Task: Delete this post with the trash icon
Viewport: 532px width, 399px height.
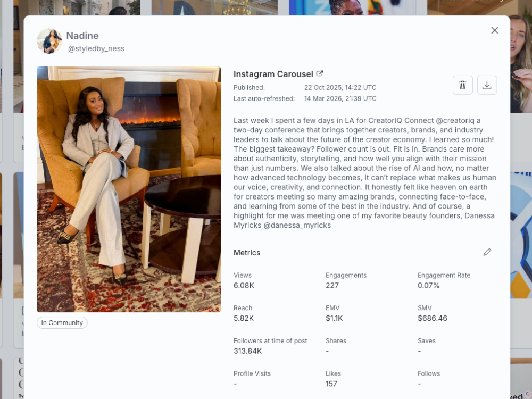Action: 462,85
